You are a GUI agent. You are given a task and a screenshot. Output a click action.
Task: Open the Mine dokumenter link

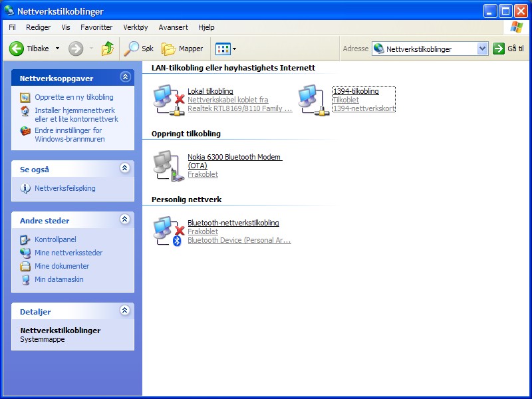(62, 265)
